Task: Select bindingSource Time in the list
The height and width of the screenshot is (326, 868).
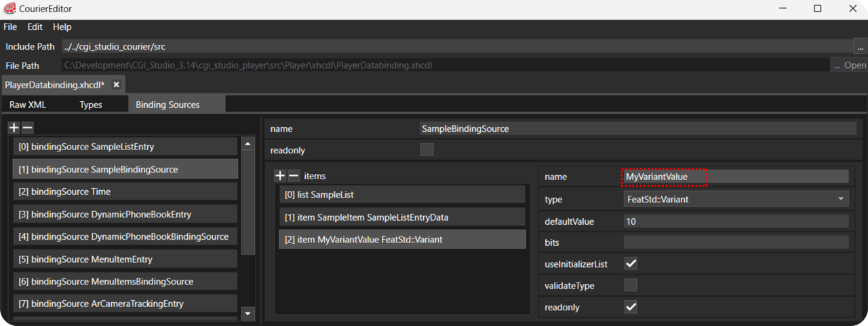Action: pos(125,192)
